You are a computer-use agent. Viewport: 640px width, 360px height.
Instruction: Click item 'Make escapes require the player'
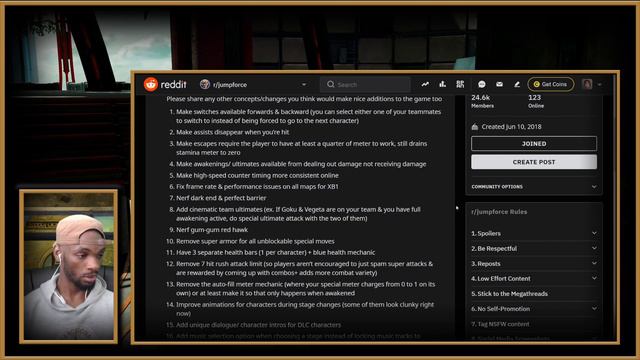coord(302,148)
